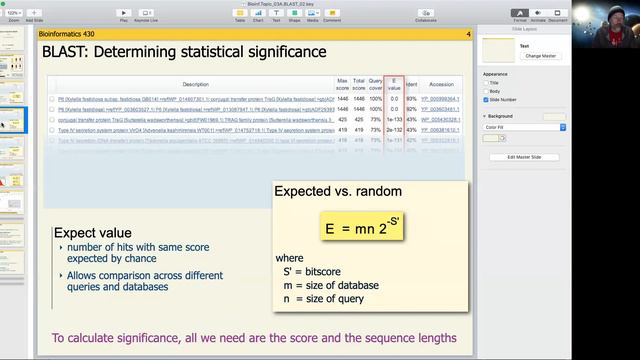Open the Media menu in the toolbar
The width and height of the screenshot is (640, 360).
coord(313,13)
